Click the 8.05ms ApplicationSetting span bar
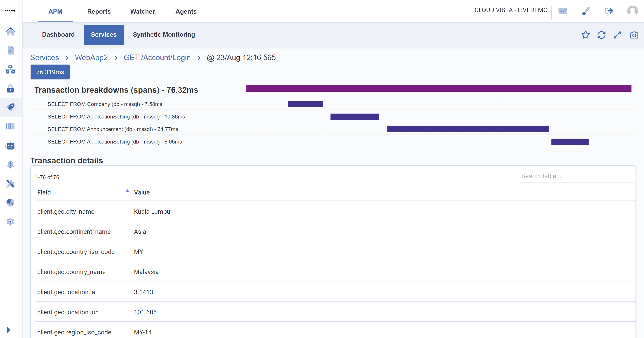Screen dimensions: 644x338 tap(570, 142)
